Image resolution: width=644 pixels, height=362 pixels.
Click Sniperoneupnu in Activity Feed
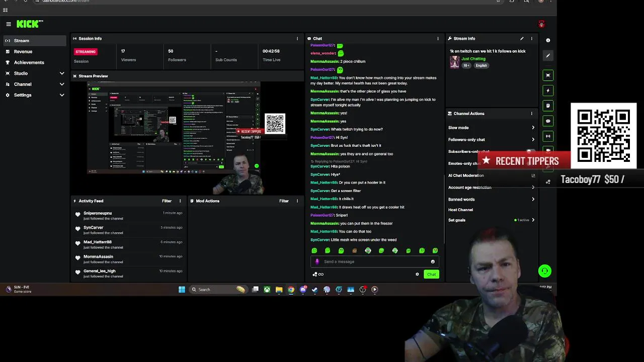coord(98,213)
